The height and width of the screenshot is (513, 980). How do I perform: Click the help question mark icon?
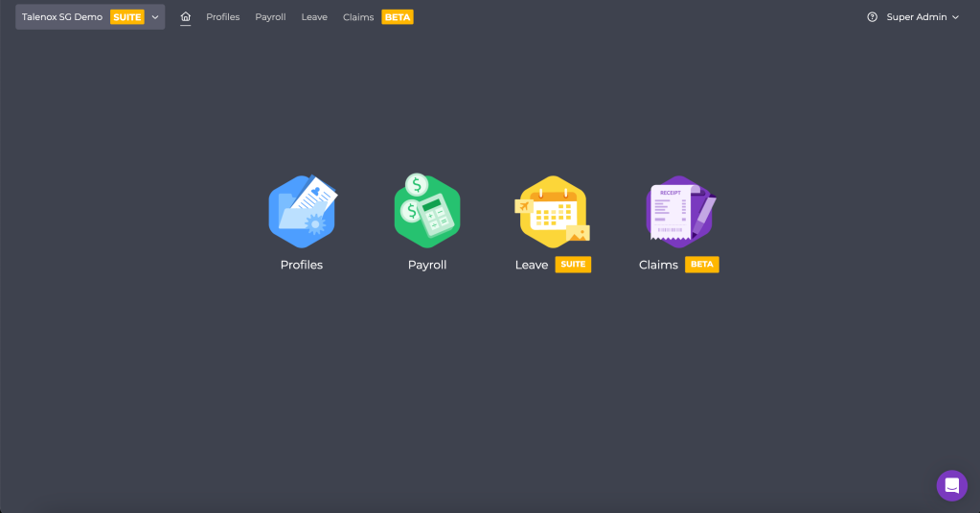pos(872,17)
